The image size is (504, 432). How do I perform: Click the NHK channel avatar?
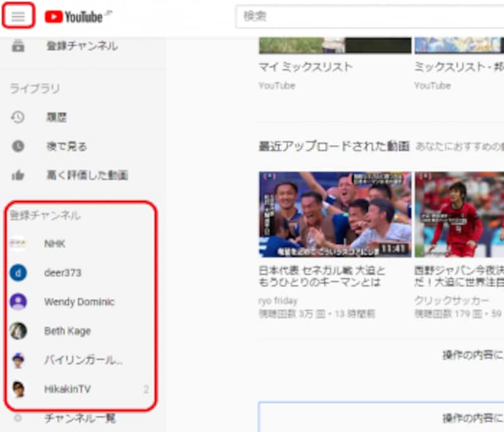tap(18, 244)
